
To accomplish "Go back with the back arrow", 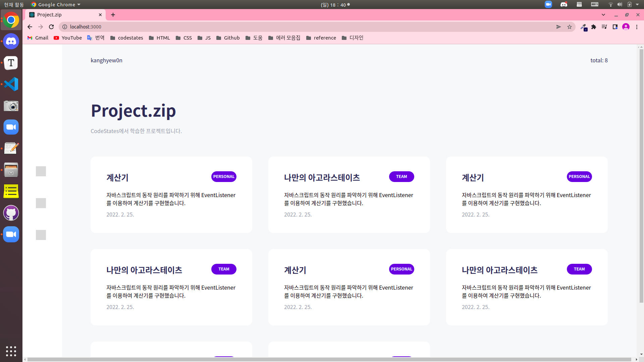I will point(30,27).
